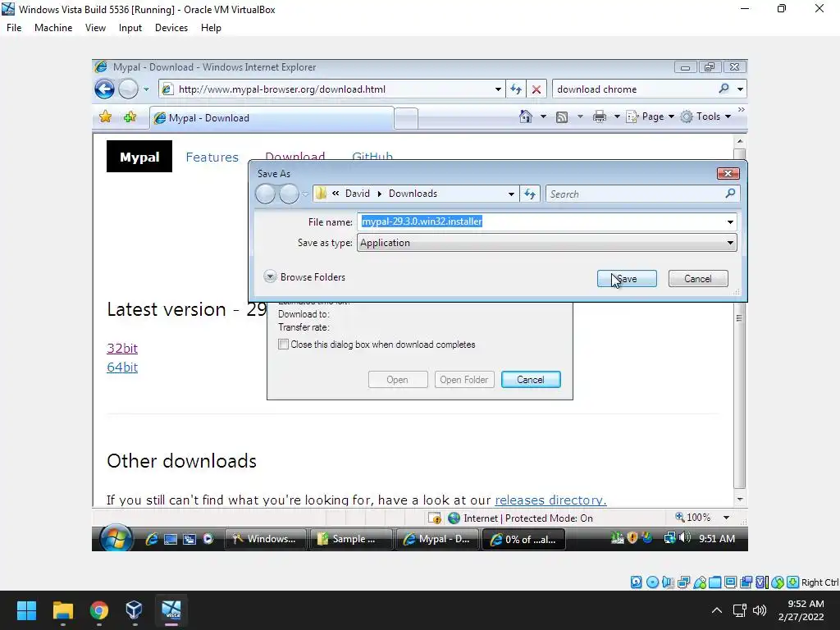Click the Mypal logo
This screenshot has width=840, height=630.
[x=139, y=157]
